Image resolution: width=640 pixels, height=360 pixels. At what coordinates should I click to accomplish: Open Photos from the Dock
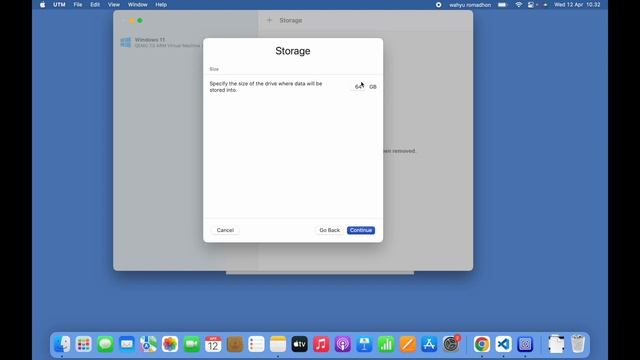[x=170, y=344]
